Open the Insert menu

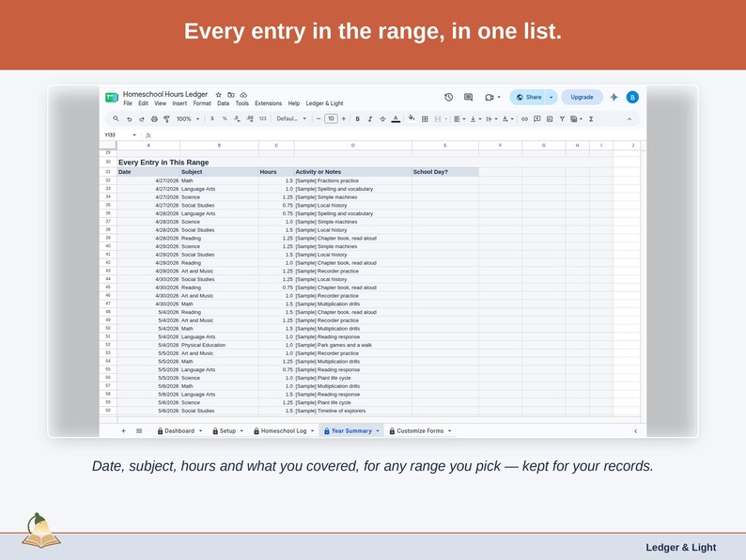pos(179,103)
